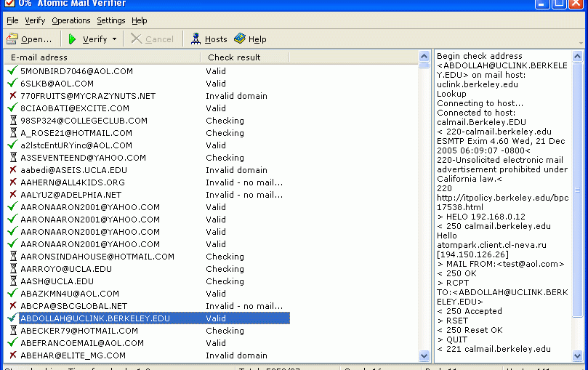The height and width of the screenshot is (370, 588).
Task: Select highlighted ABDOLLAH@UCLINK.BERKELEY.EDU address
Action: coord(95,318)
